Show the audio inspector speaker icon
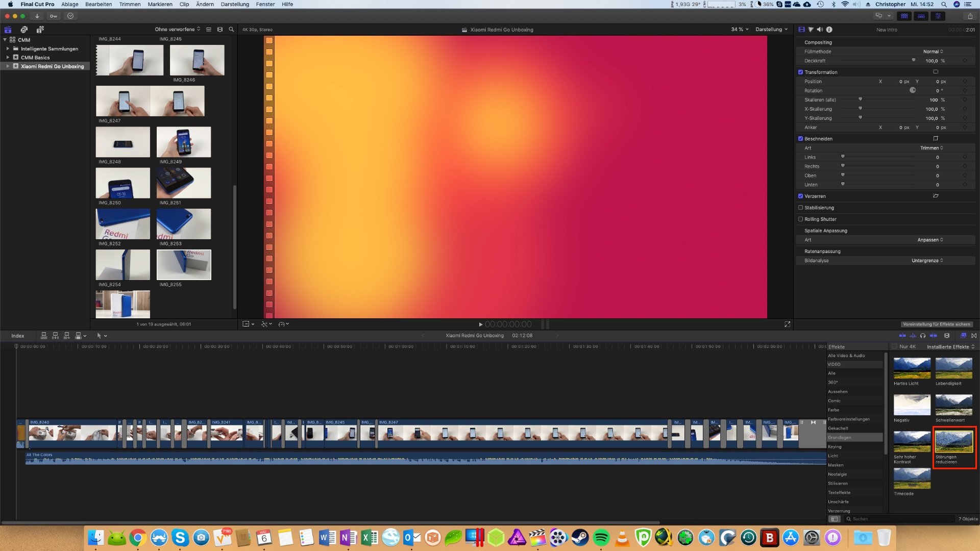Image resolution: width=980 pixels, height=551 pixels. (820, 30)
